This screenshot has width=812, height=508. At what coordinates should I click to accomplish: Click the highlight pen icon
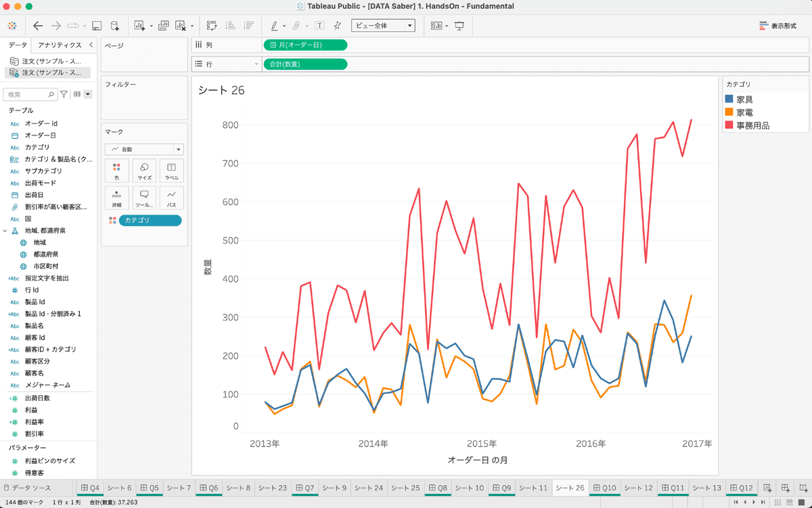[x=274, y=26]
